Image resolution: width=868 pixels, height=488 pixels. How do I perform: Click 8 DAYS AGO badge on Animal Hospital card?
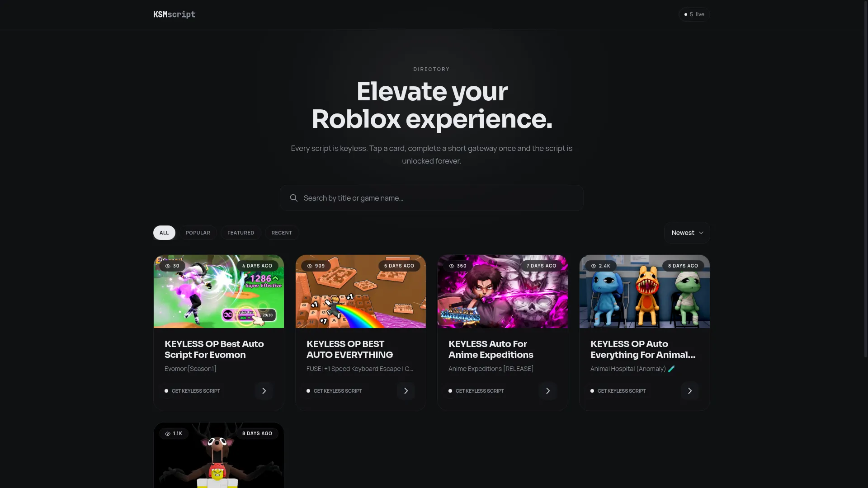(683, 266)
